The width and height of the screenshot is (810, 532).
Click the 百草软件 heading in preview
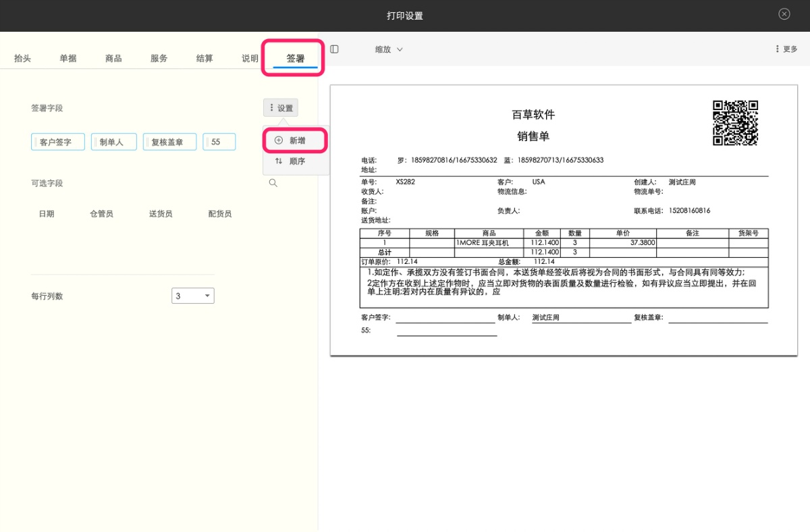(533, 115)
